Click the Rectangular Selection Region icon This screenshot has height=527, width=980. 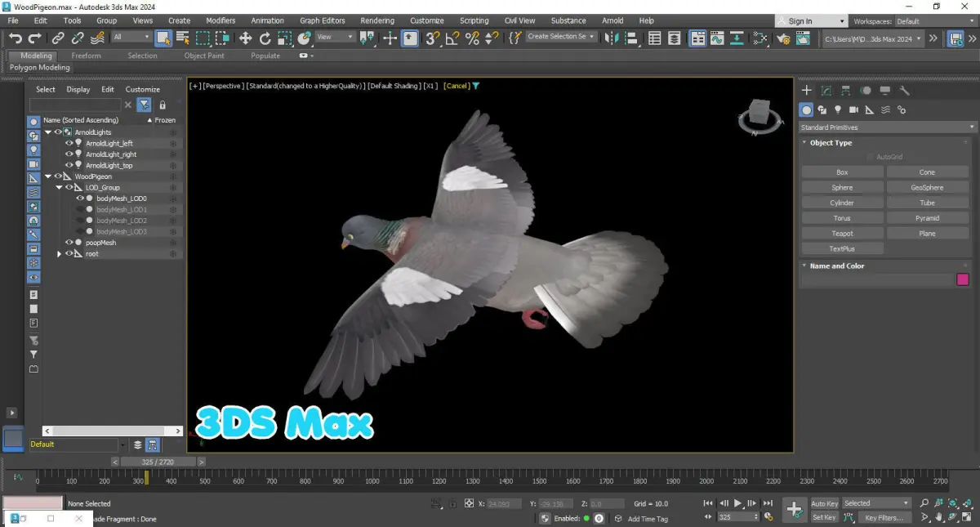pos(203,38)
